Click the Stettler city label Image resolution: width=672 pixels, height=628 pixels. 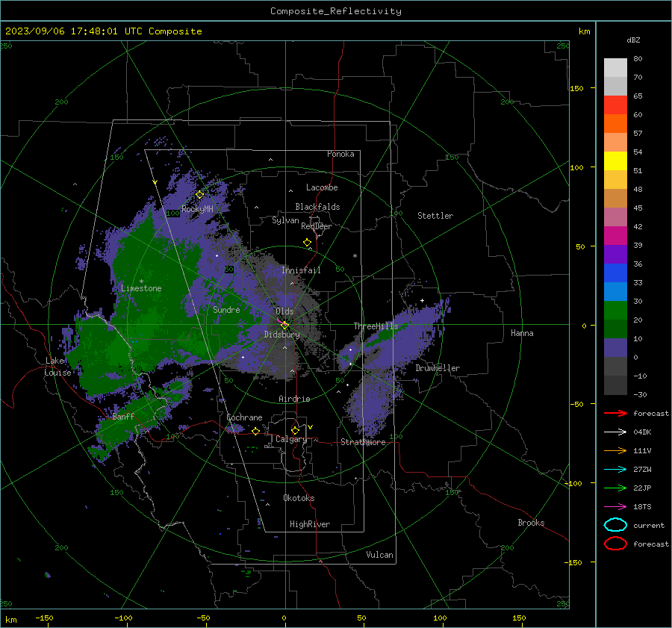435,216
